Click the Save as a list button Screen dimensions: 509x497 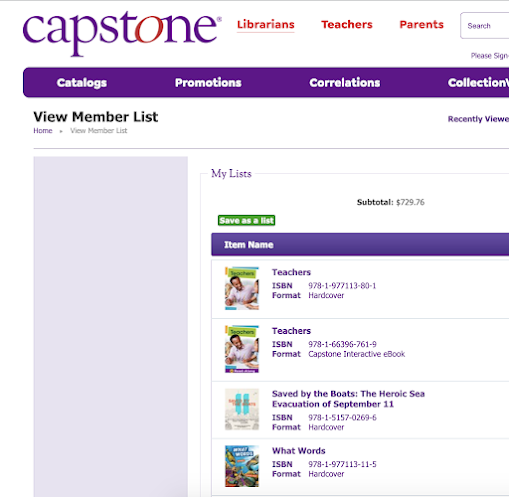pyautogui.click(x=246, y=220)
